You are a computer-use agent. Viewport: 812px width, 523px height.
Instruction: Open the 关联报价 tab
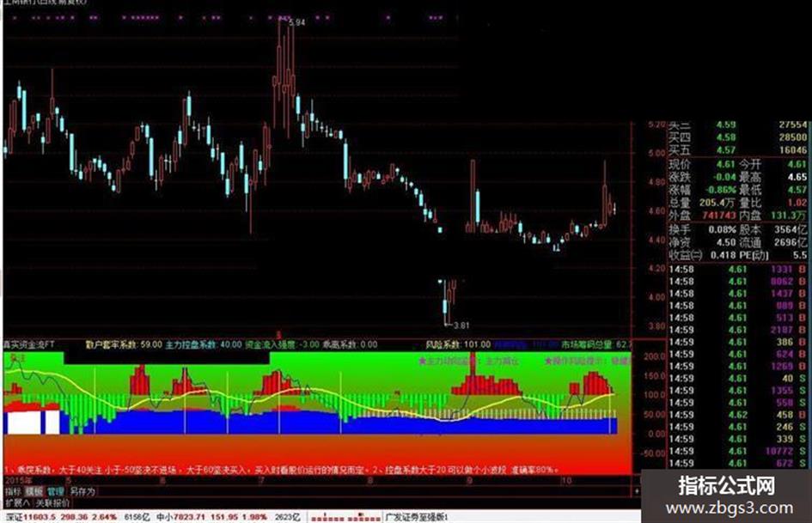click(x=52, y=502)
